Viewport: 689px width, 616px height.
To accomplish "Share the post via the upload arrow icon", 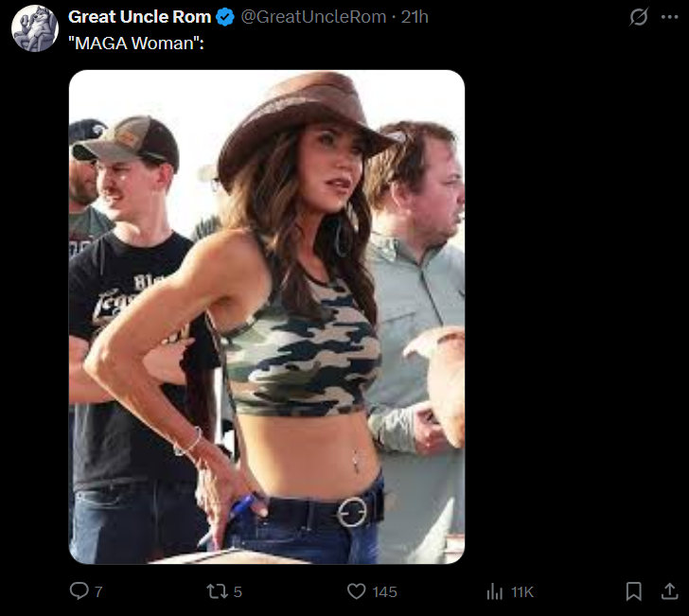I will tap(669, 591).
